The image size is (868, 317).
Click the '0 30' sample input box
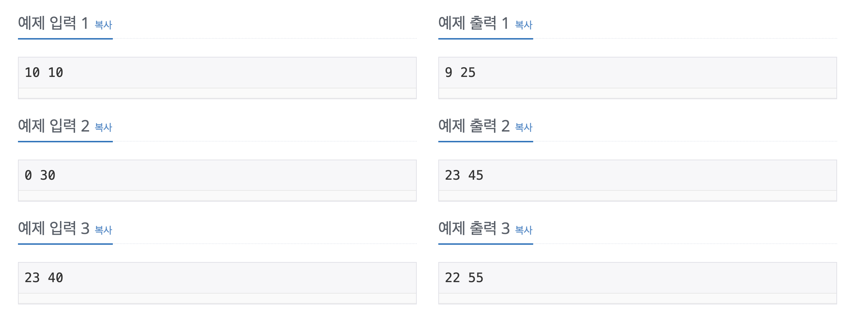coord(217,180)
